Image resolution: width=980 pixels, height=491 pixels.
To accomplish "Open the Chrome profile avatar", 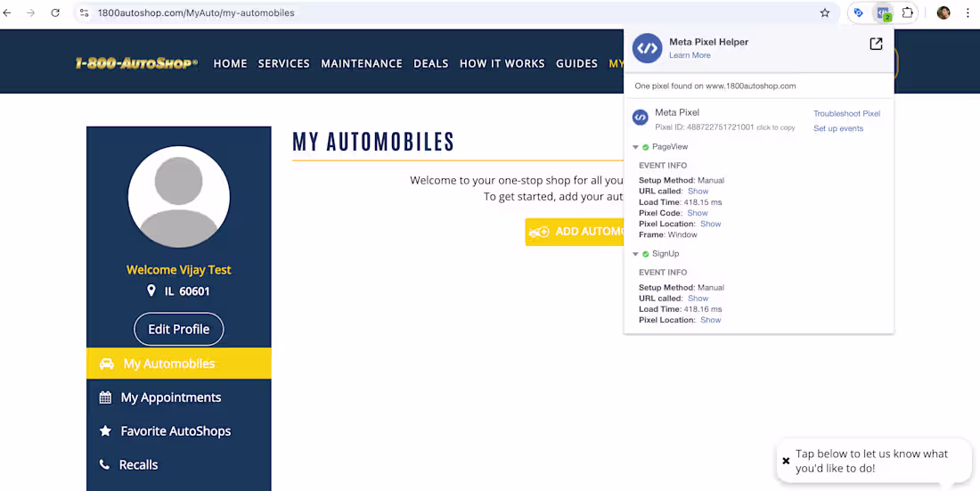I will (x=943, y=12).
